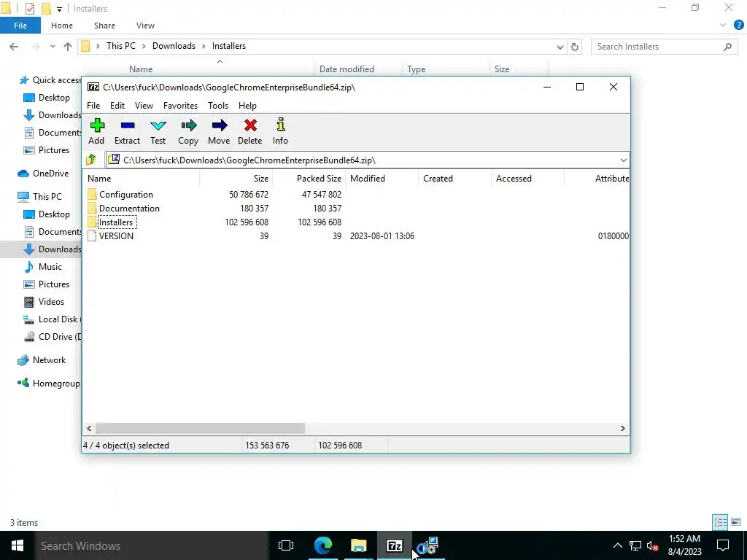Open the Explorer help icon
The height and width of the screenshot is (560, 747).
(x=738, y=26)
